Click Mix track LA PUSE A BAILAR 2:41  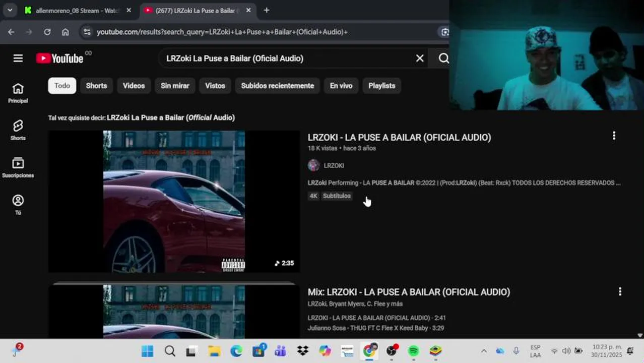click(376, 318)
